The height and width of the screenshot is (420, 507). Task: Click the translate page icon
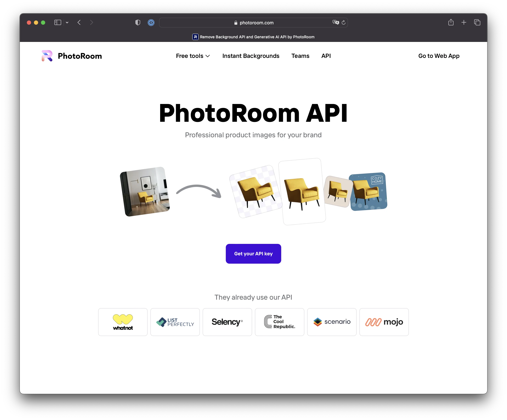[336, 22]
